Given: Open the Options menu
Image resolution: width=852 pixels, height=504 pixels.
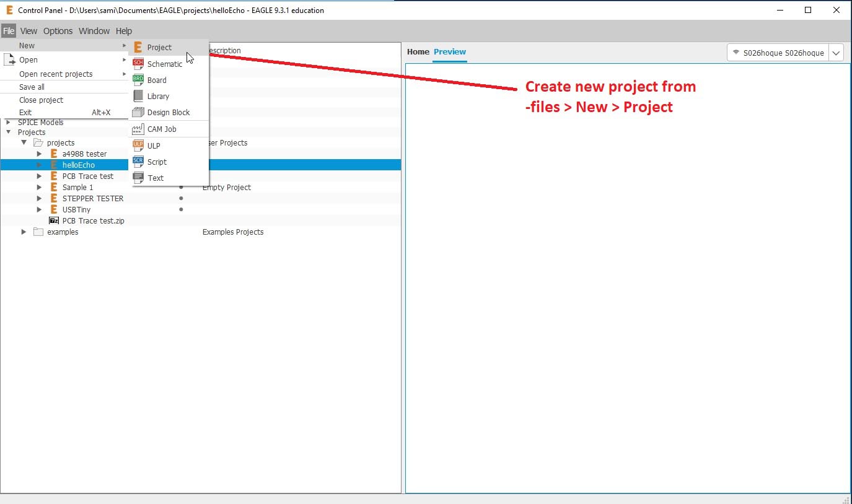Looking at the screenshot, I should click(58, 31).
